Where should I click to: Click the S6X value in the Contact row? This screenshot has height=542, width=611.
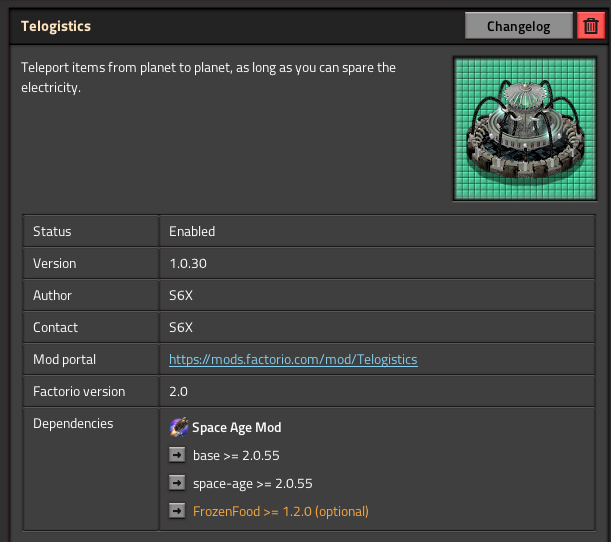[x=181, y=327]
